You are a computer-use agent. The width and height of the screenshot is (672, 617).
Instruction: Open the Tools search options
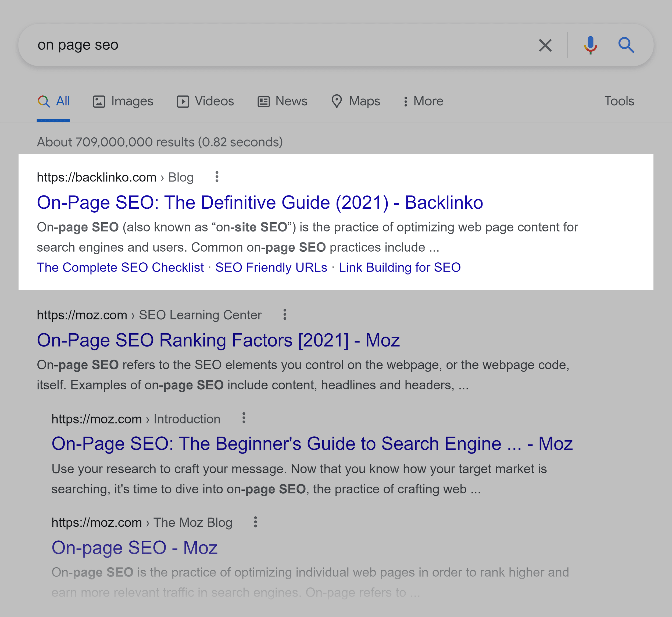click(x=619, y=101)
